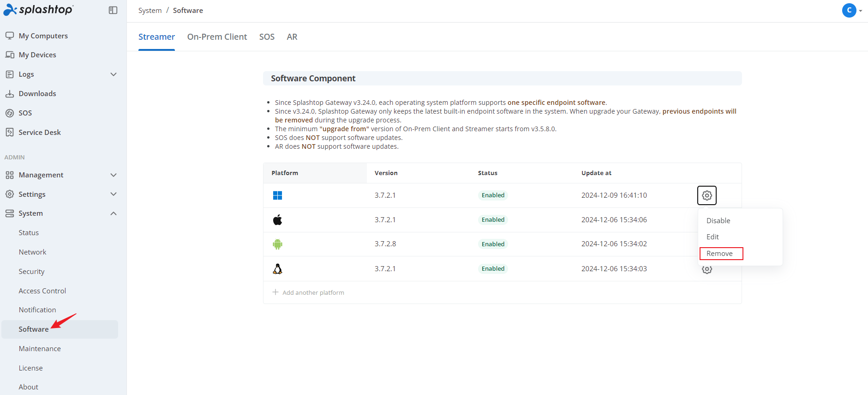The height and width of the screenshot is (395, 868).
Task: Collapse the sidebar panel icon
Action: 113,10
